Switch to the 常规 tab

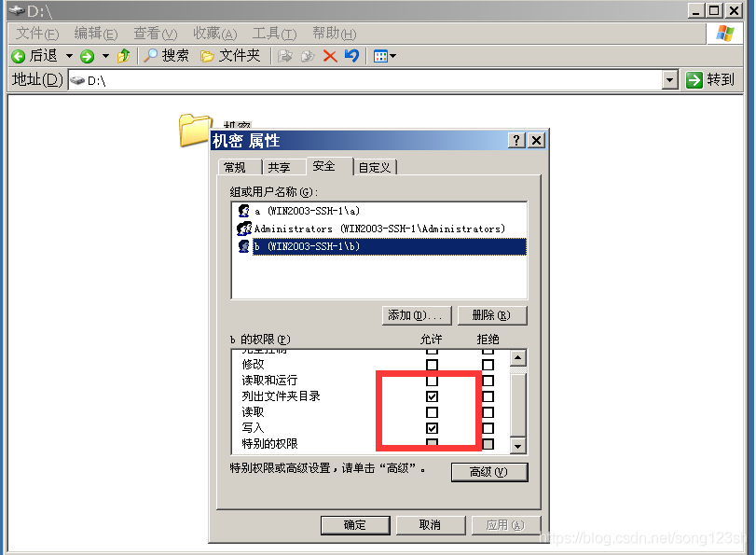[241, 167]
